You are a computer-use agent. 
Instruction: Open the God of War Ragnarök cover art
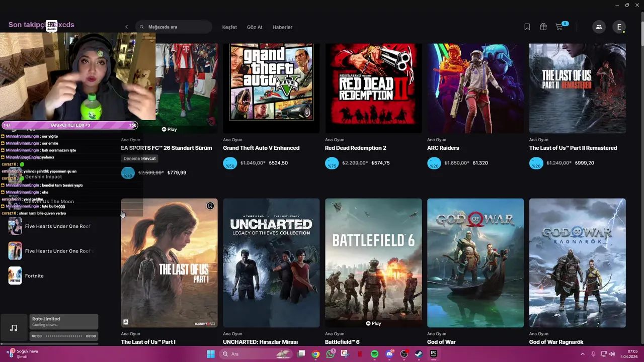[x=578, y=263]
